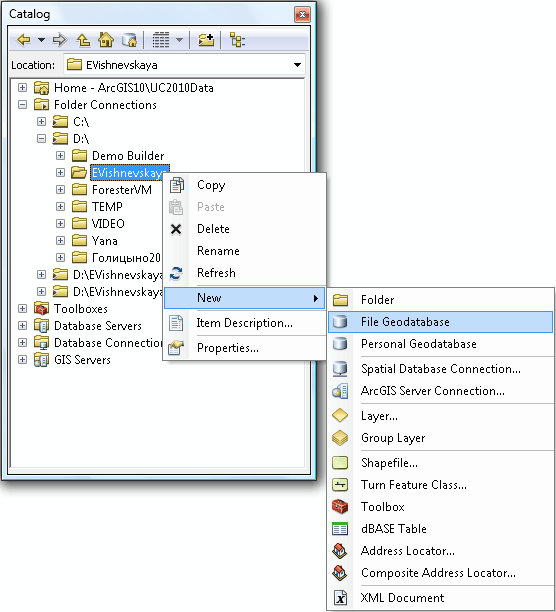The width and height of the screenshot is (556, 612).
Task: Close the Catalog window
Action: click(302, 15)
